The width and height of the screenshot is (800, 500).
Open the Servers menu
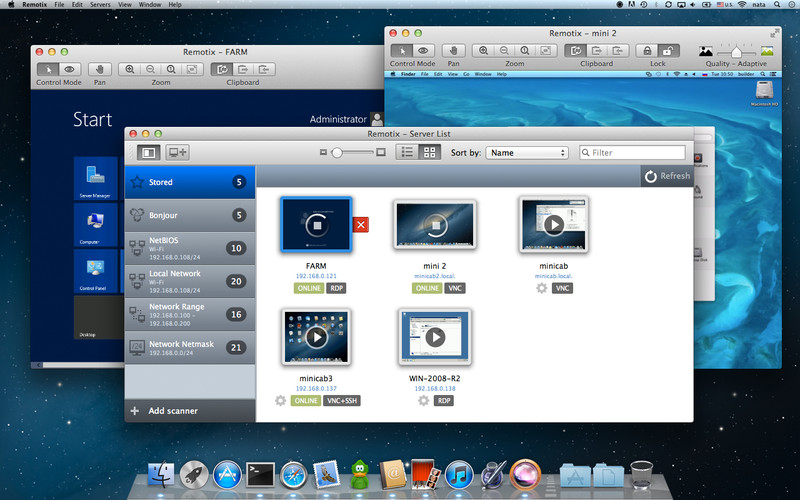(100, 5)
